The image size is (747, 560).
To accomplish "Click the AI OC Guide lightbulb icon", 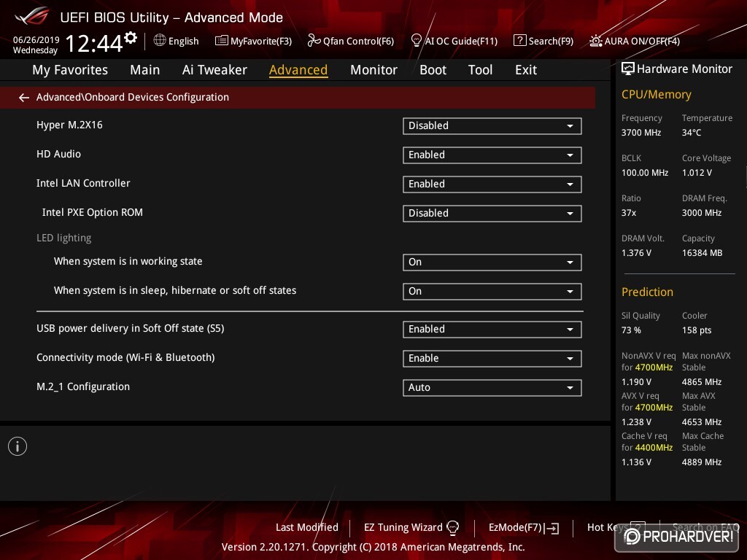I will tap(417, 41).
